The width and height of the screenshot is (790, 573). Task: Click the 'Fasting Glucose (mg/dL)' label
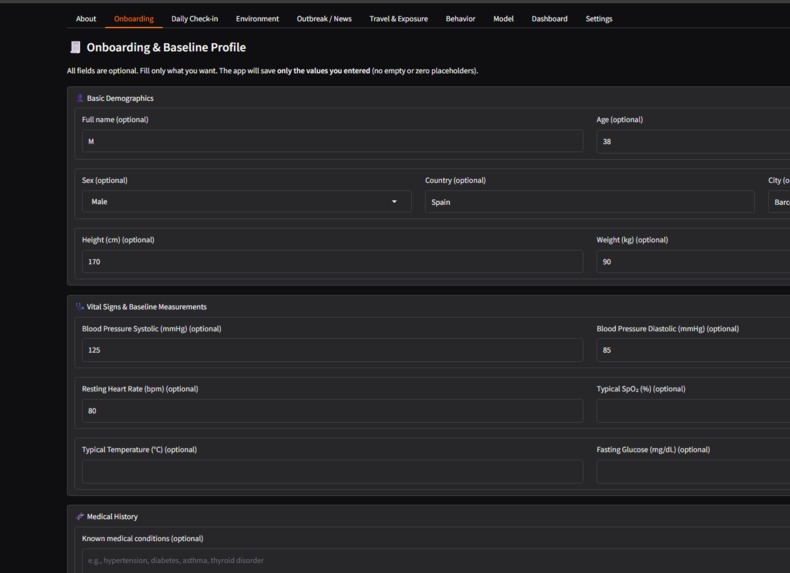point(653,450)
